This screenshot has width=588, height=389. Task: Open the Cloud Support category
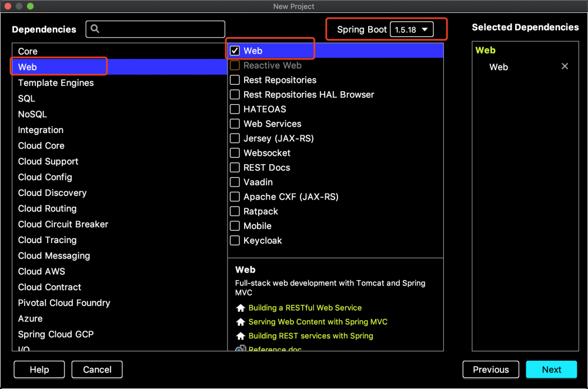click(119, 161)
